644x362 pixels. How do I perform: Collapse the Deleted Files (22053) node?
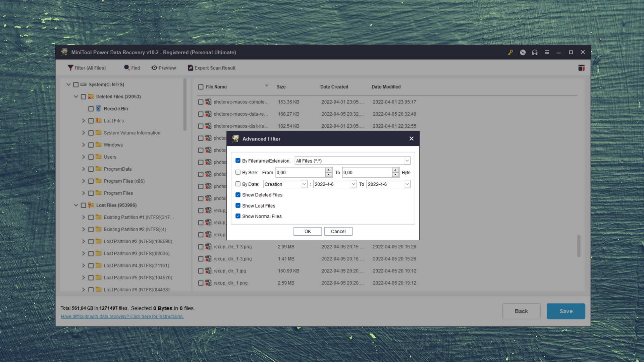coord(76,97)
